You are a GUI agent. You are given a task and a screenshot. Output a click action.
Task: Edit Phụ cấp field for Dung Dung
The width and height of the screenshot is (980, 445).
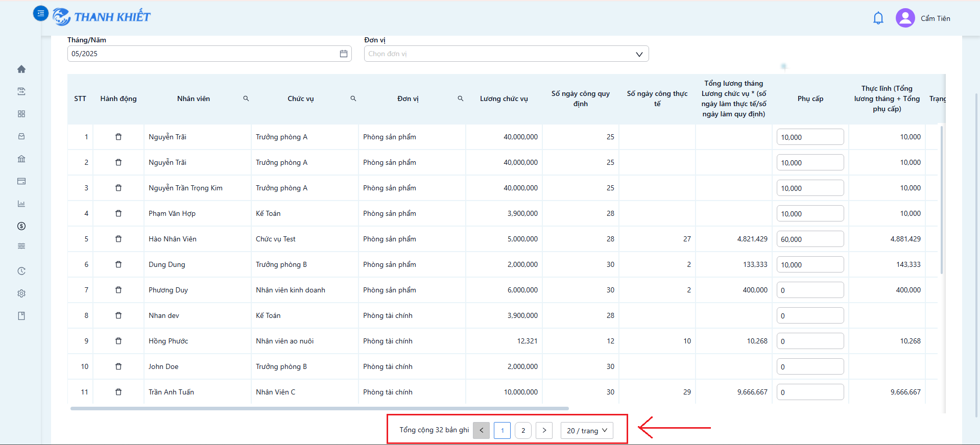(810, 264)
